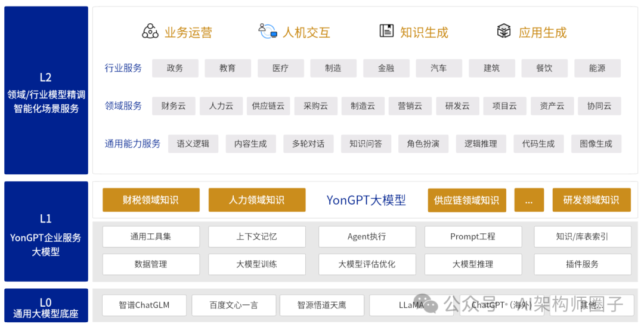Pick the Prompt工程 box
Screen dimensions: 644x330
473,237
